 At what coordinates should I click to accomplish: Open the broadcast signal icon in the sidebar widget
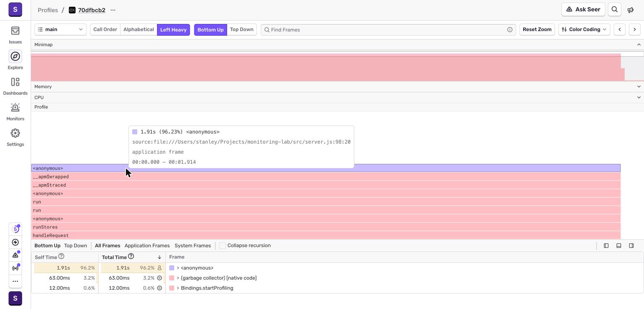(x=16, y=268)
